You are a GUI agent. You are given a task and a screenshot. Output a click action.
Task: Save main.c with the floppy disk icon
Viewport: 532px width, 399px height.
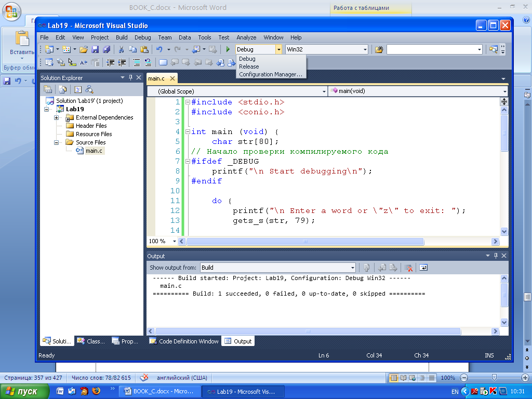point(96,49)
